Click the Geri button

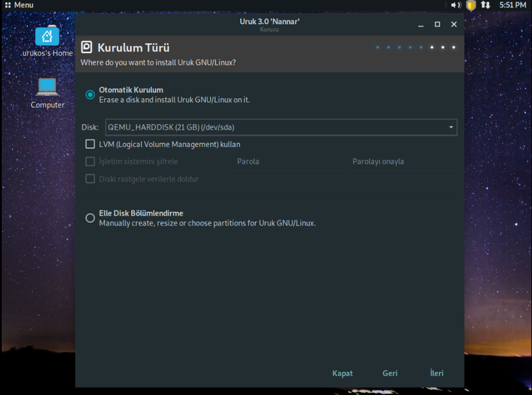pyautogui.click(x=390, y=373)
